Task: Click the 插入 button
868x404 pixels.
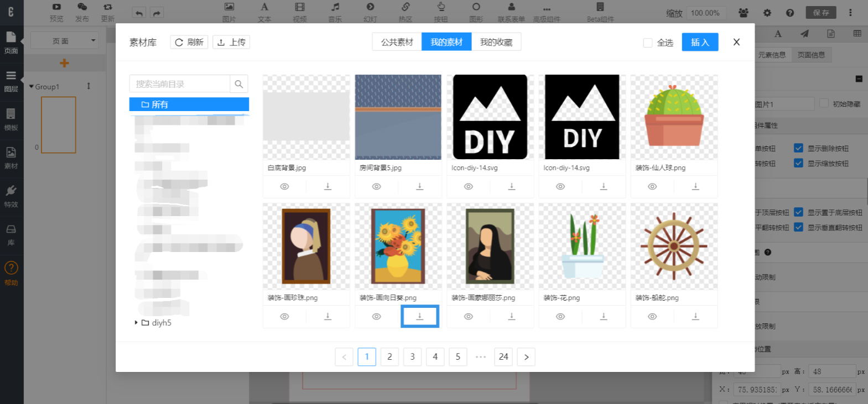Action: [700, 42]
